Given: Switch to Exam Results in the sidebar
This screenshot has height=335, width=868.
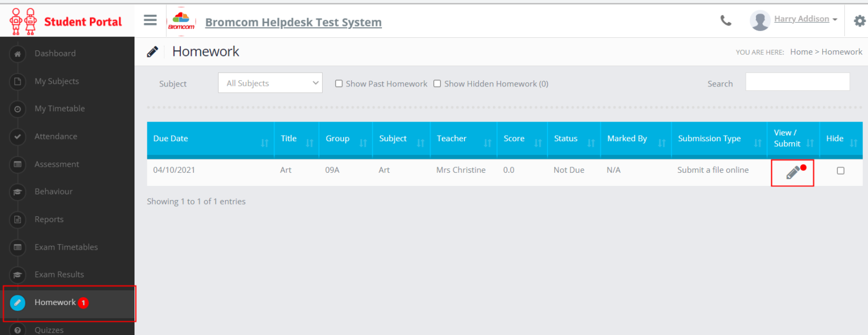Looking at the screenshot, I should pyautogui.click(x=18, y=275).
